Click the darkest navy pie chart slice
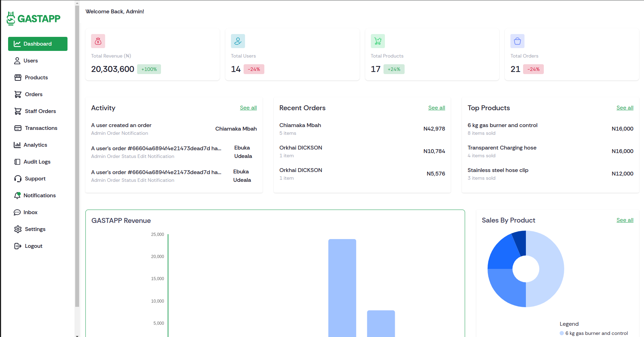 click(520, 243)
